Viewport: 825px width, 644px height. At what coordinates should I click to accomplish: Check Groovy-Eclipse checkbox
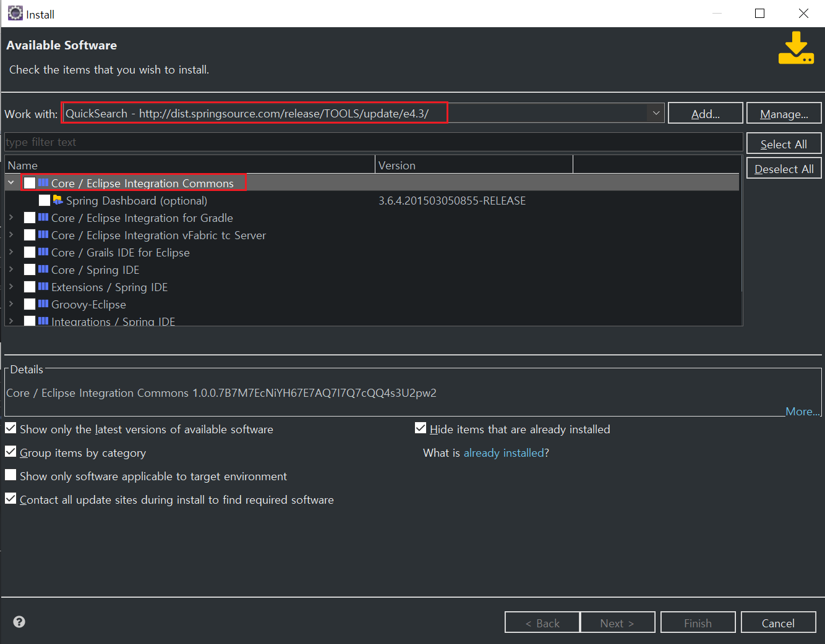coord(30,304)
